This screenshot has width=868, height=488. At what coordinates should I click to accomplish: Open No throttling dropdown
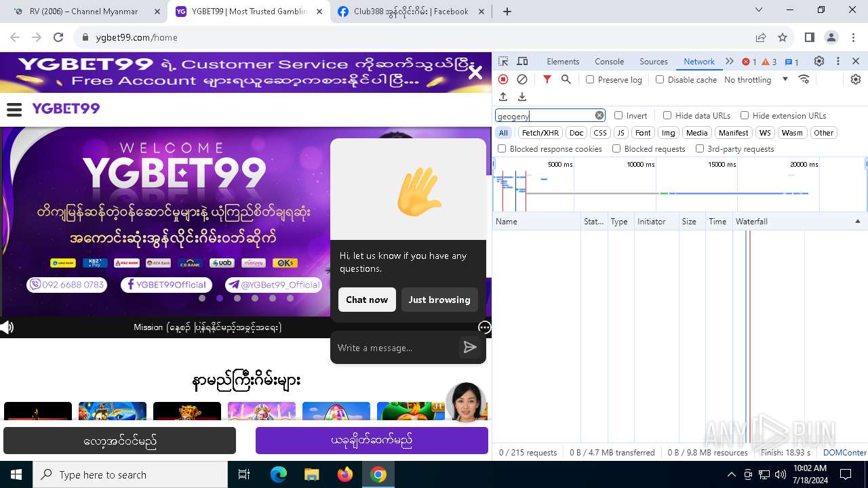tap(756, 79)
